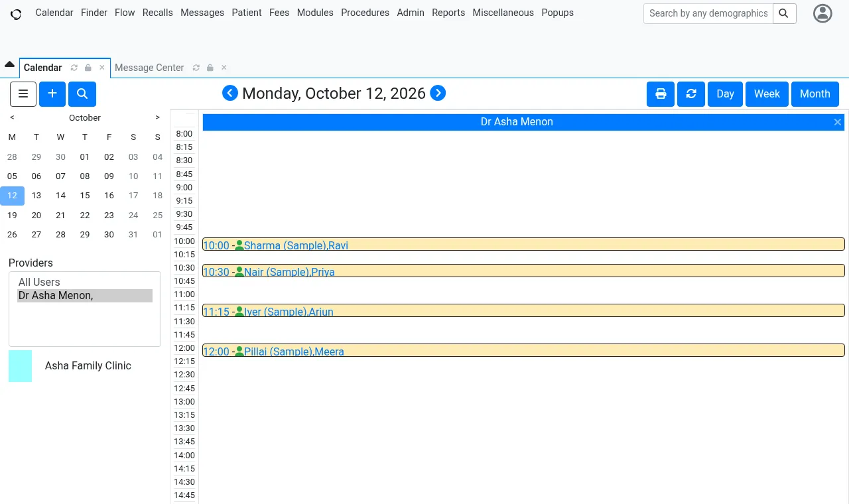Open the Popups menu
849x504 pixels.
[x=558, y=13]
